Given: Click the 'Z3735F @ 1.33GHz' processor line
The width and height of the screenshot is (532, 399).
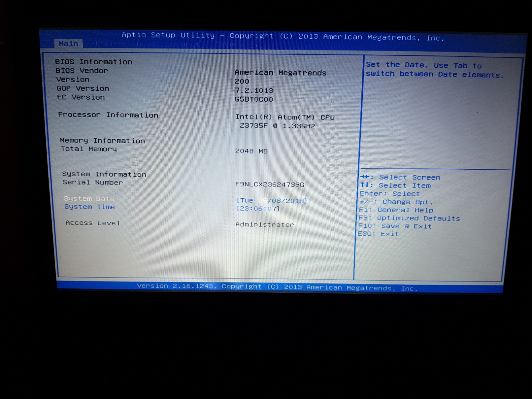Looking at the screenshot, I should point(278,126).
